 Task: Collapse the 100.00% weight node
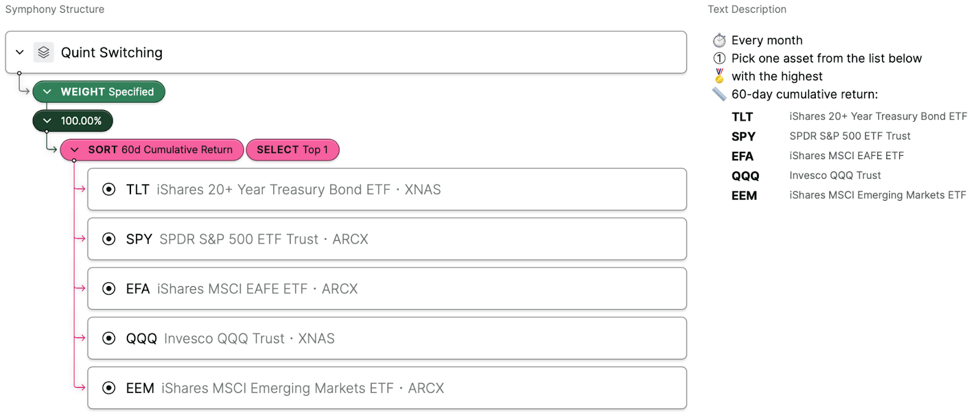click(x=47, y=121)
